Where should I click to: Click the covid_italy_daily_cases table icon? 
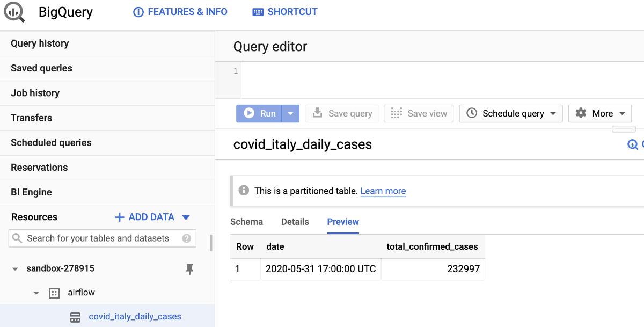point(76,317)
